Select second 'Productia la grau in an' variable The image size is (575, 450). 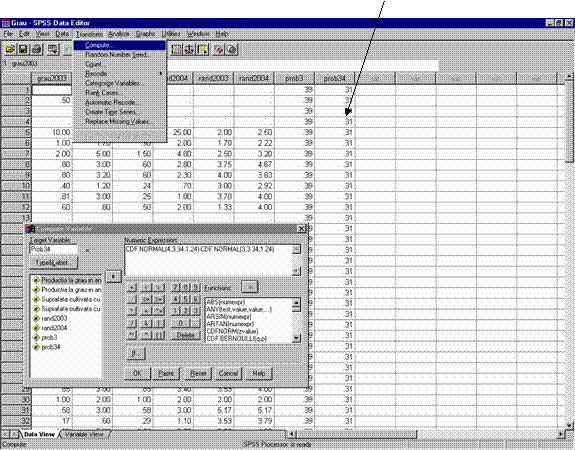(x=66, y=290)
